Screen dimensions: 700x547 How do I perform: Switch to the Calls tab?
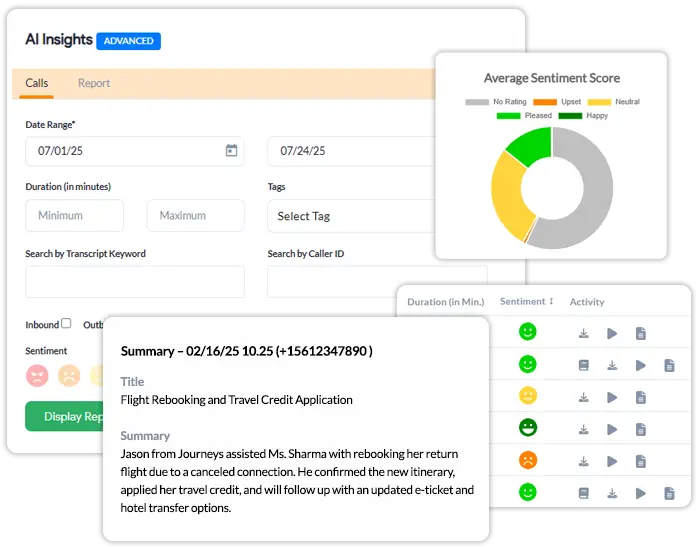[37, 83]
